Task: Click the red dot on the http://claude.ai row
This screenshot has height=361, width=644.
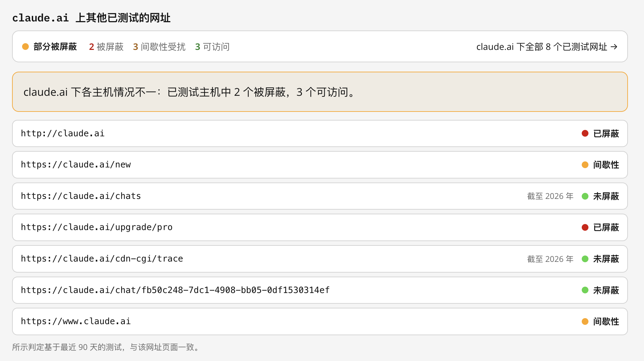Action: (x=585, y=134)
